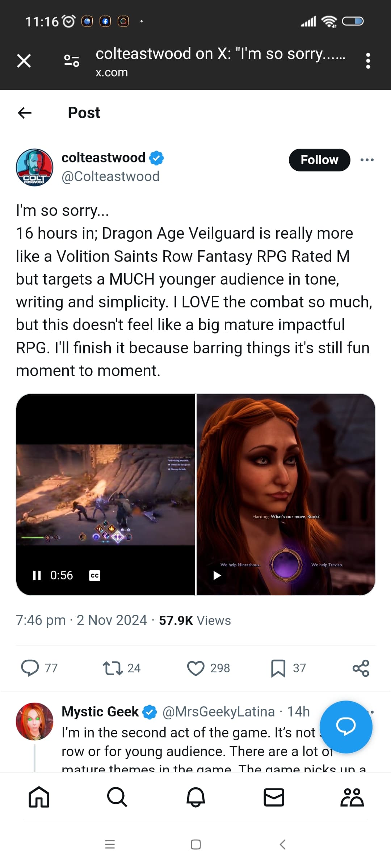Viewport: 391px width, 868px height.
Task: Tap the reply comment icon with 77
Action: tap(30, 668)
